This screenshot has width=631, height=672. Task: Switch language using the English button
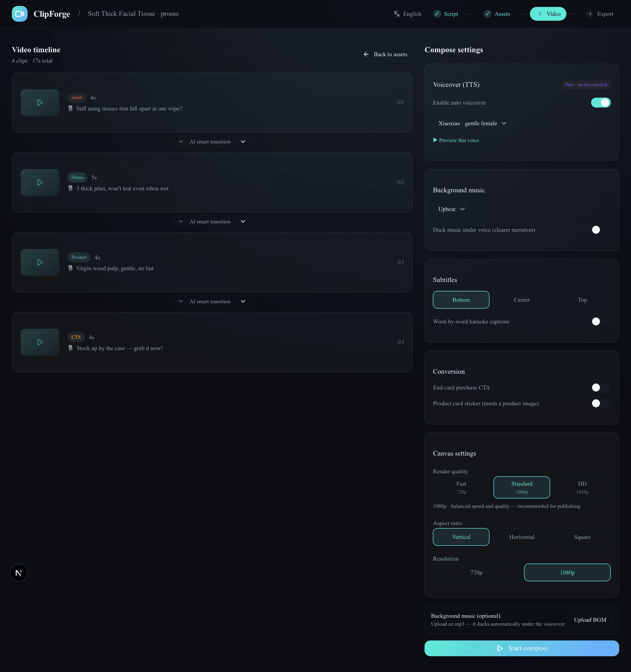(x=407, y=14)
